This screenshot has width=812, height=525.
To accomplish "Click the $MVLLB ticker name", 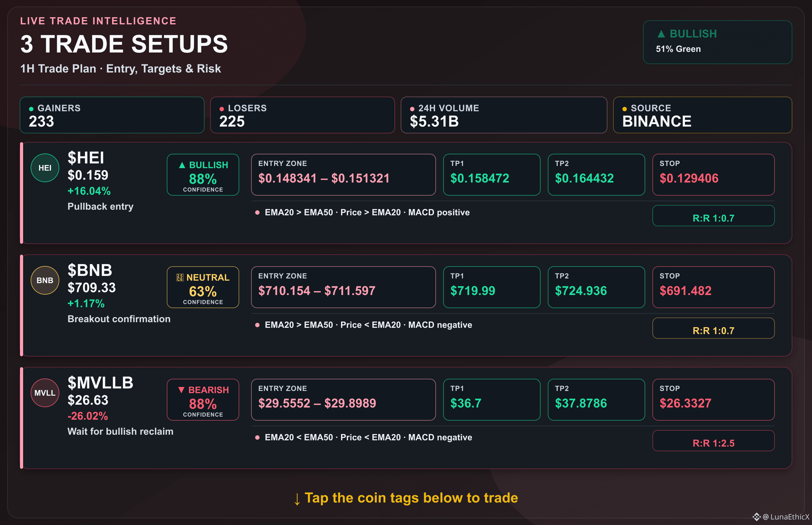I will pyautogui.click(x=101, y=383).
